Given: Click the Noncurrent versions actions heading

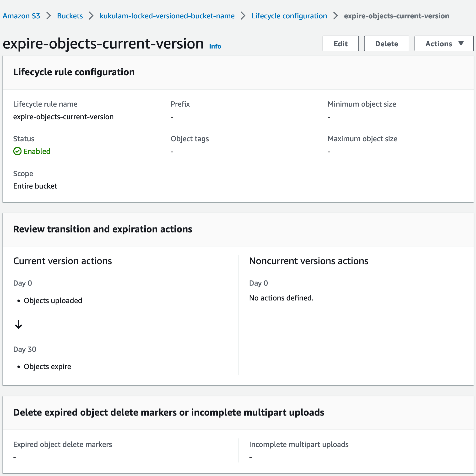Looking at the screenshot, I should [308, 261].
